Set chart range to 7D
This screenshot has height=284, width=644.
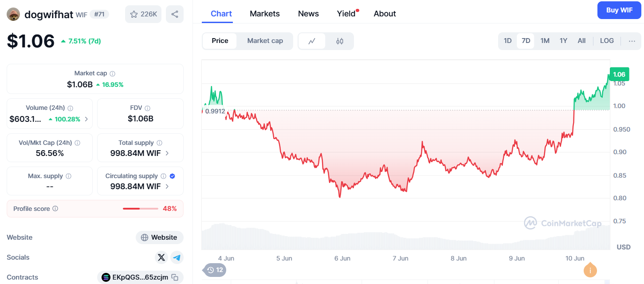[x=526, y=41]
